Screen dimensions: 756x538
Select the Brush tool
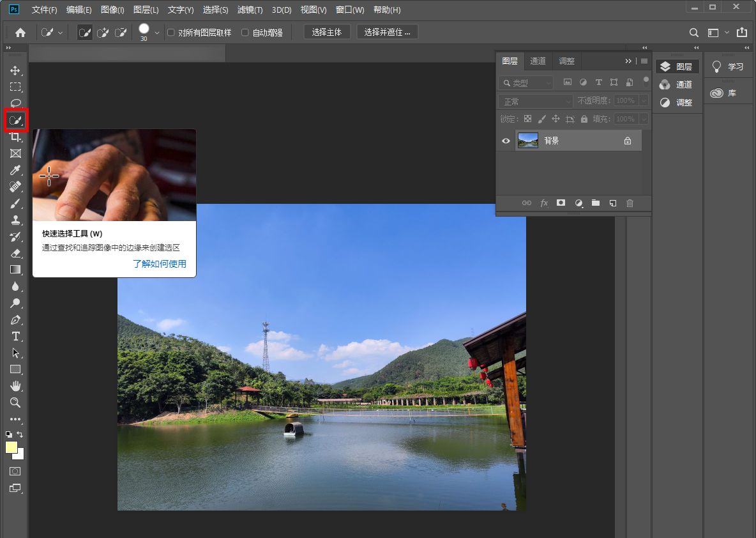coord(15,204)
